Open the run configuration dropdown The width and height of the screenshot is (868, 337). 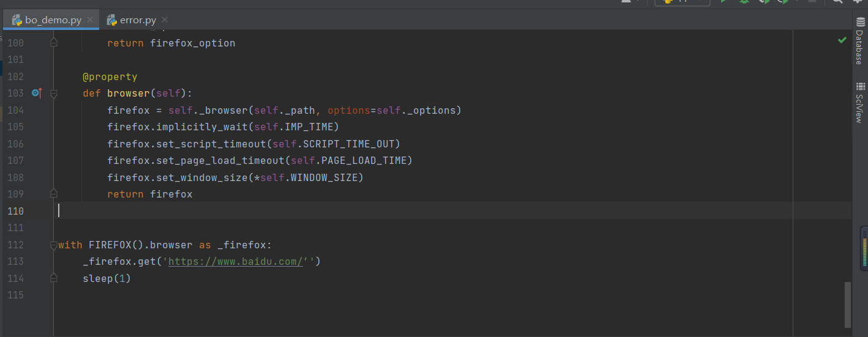[x=682, y=2]
